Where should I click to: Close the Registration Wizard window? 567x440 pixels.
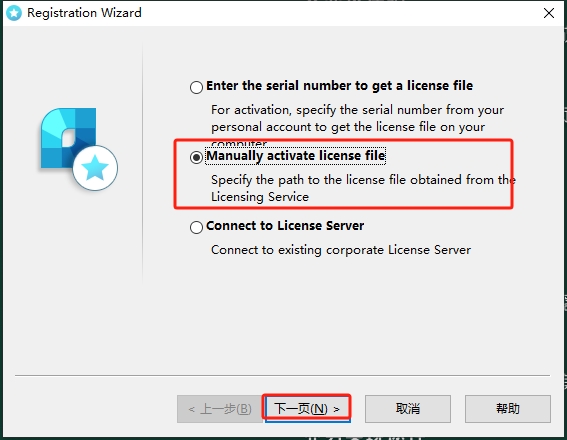click(x=549, y=13)
